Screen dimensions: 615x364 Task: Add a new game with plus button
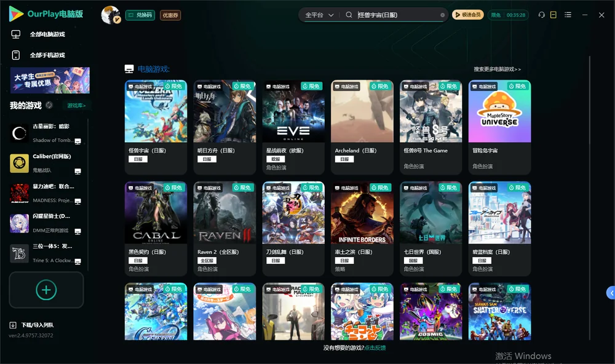coord(46,290)
